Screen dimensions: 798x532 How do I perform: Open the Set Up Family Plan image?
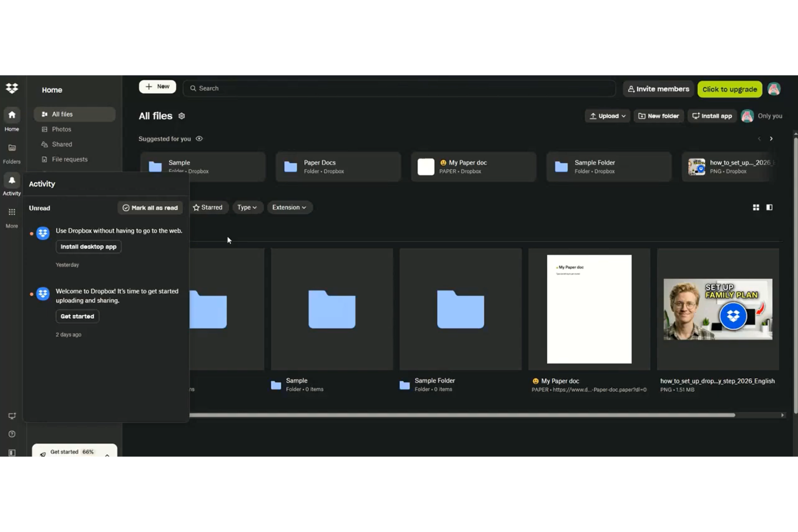coord(718,309)
